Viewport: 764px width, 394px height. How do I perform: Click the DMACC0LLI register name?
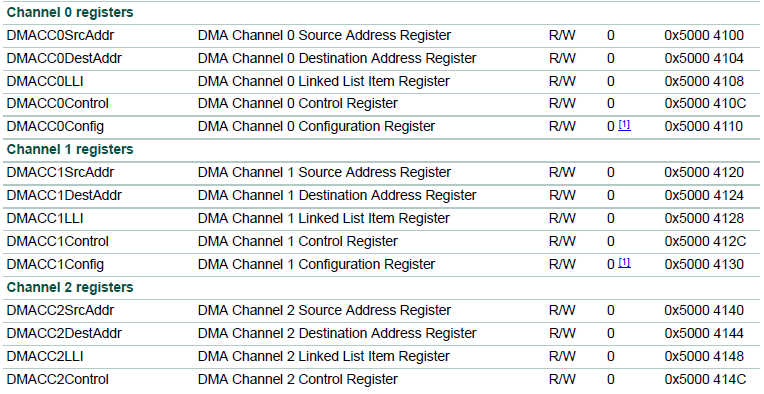click(x=45, y=81)
